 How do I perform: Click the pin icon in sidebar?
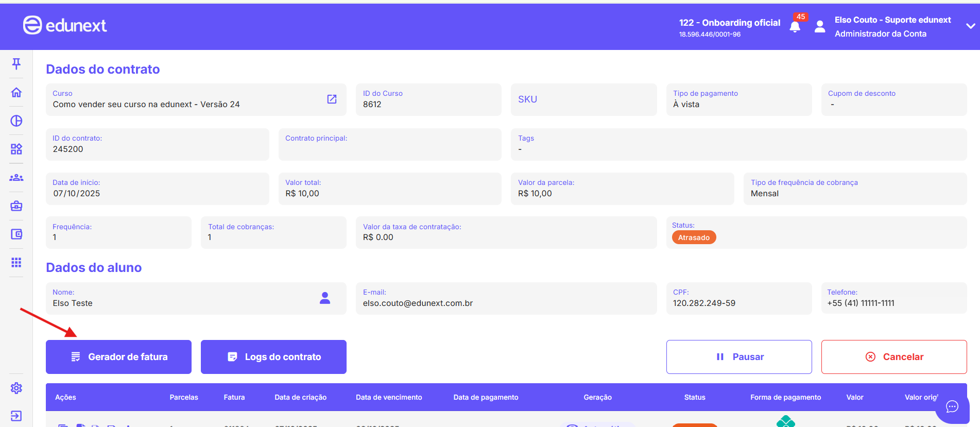pos(16,63)
